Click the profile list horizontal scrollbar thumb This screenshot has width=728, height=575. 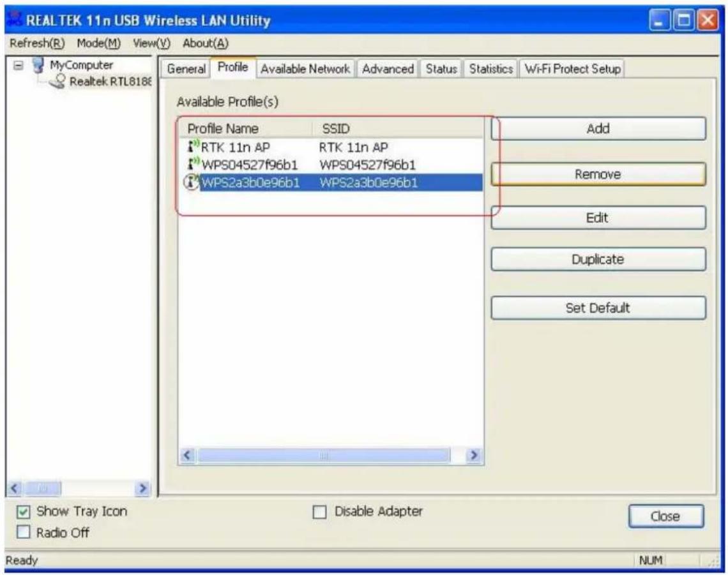(324, 455)
